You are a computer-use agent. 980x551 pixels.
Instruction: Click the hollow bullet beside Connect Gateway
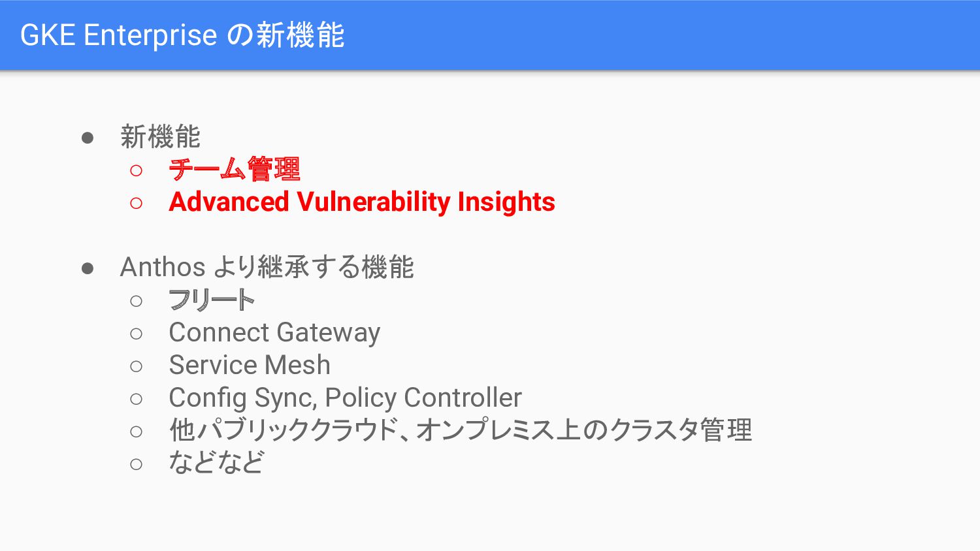pyautogui.click(x=136, y=334)
